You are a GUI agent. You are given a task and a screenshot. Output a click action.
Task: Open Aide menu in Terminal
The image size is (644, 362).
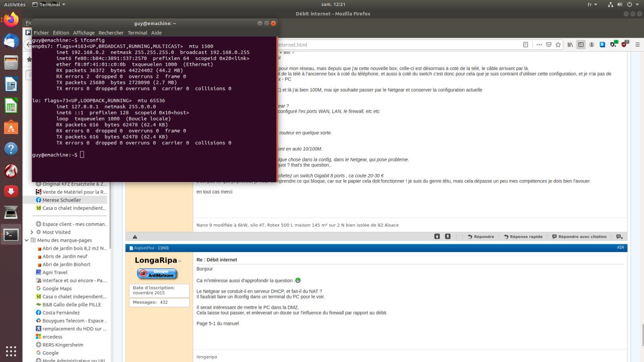click(156, 33)
